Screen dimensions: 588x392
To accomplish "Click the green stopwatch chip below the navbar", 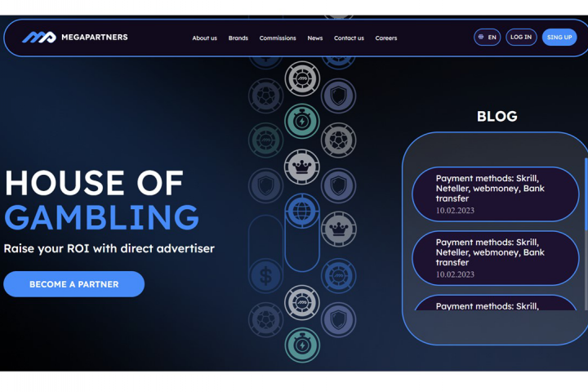I will pyautogui.click(x=302, y=121).
